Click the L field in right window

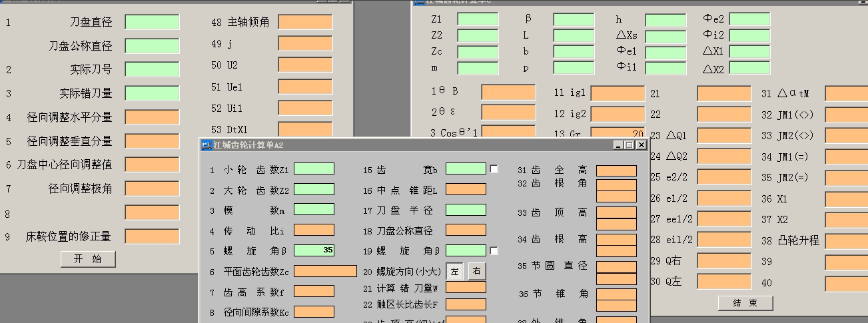tap(574, 36)
